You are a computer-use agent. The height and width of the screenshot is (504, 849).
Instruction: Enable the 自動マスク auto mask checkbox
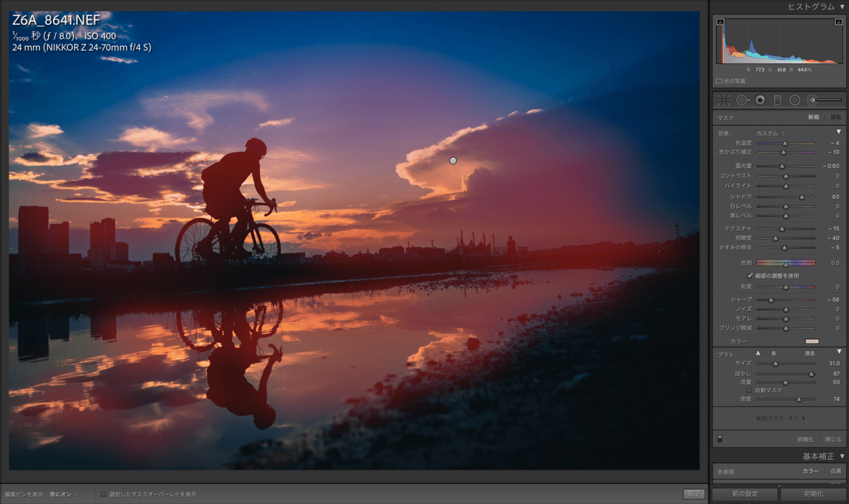click(x=750, y=390)
